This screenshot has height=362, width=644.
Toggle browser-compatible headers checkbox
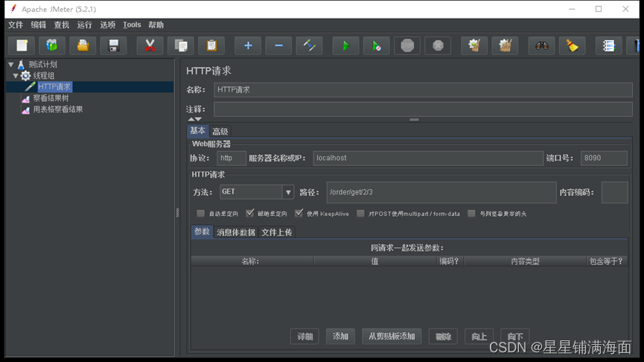tap(471, 213)
